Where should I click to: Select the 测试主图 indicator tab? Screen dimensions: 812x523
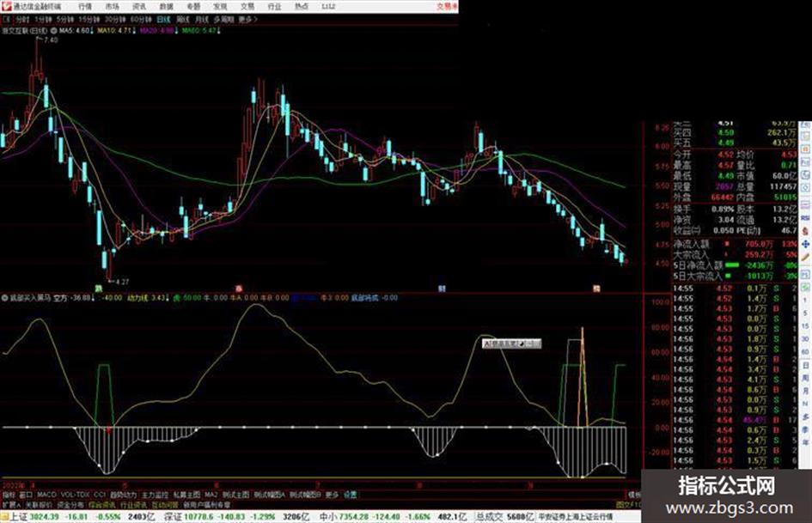pos(236,495)
